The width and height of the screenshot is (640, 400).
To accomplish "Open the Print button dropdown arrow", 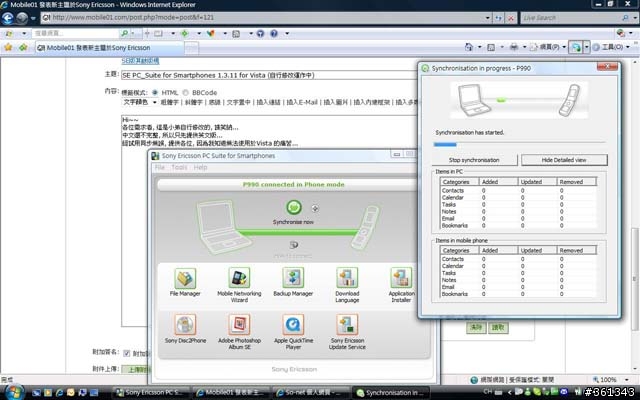I will [524, 47].
